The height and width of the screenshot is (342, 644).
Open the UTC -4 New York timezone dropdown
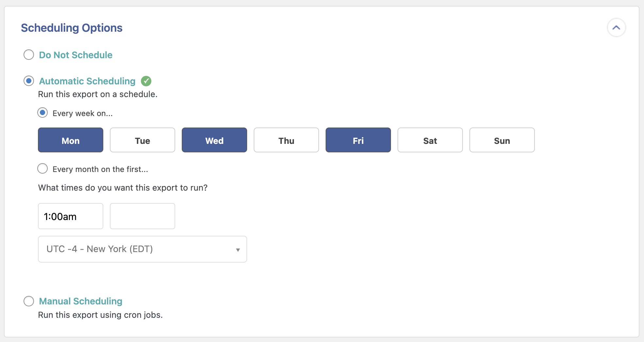(137, 249)
